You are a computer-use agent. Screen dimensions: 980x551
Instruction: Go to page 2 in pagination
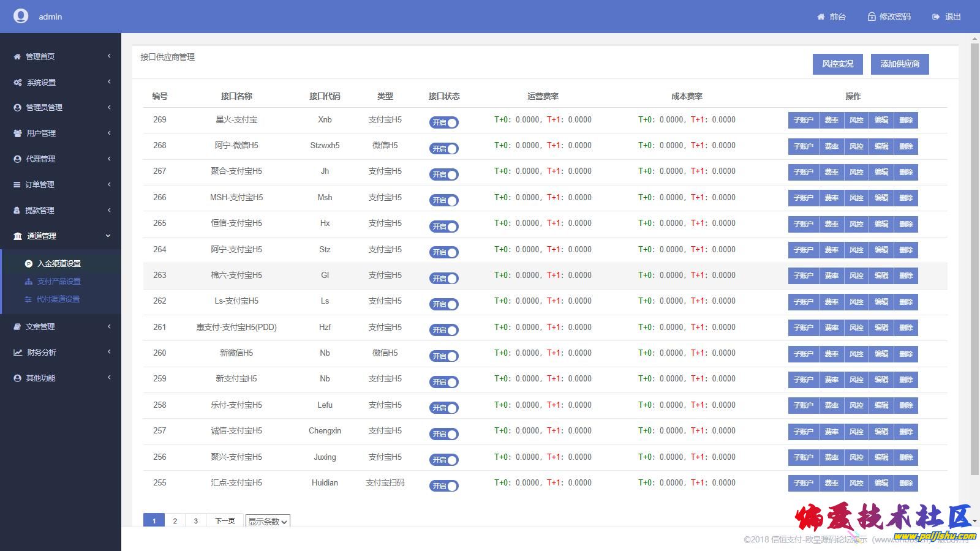[x=175, y=521]
